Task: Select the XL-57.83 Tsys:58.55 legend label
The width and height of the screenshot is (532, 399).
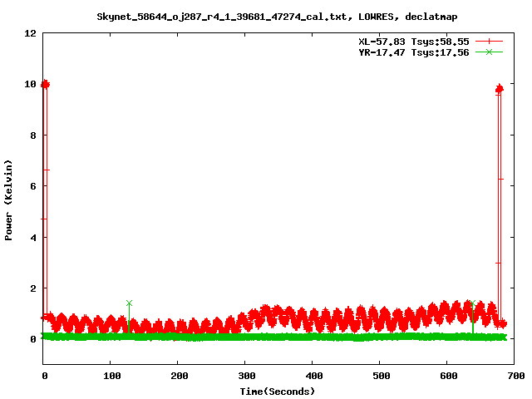Action: click(414, 42)
